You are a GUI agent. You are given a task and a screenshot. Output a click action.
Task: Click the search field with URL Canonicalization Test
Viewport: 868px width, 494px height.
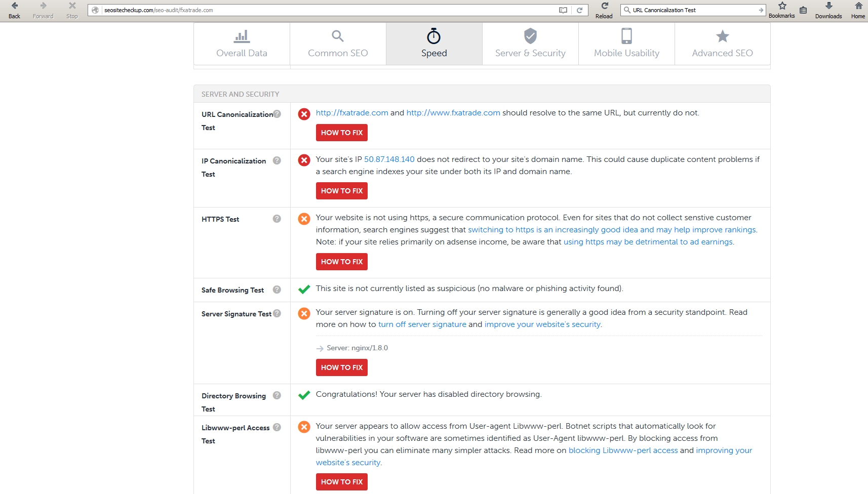(694, 10)
